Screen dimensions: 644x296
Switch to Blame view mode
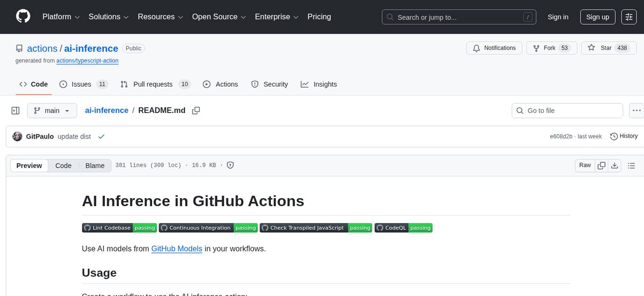[95, 165]
